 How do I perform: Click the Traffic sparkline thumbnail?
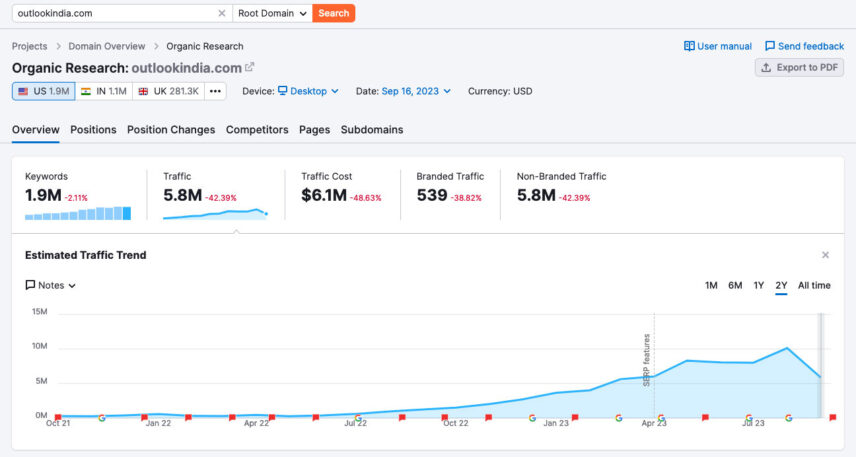(x=215, y=213)
